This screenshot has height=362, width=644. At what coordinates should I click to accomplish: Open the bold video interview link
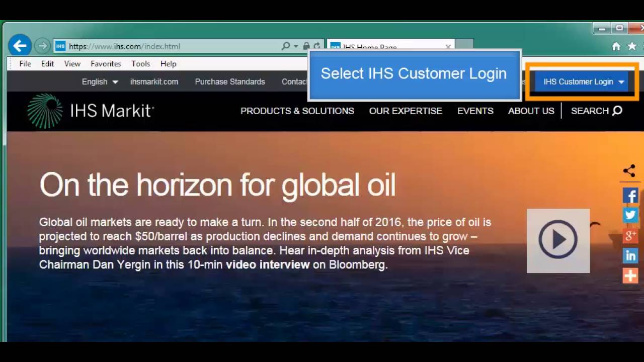coord(268,264)
